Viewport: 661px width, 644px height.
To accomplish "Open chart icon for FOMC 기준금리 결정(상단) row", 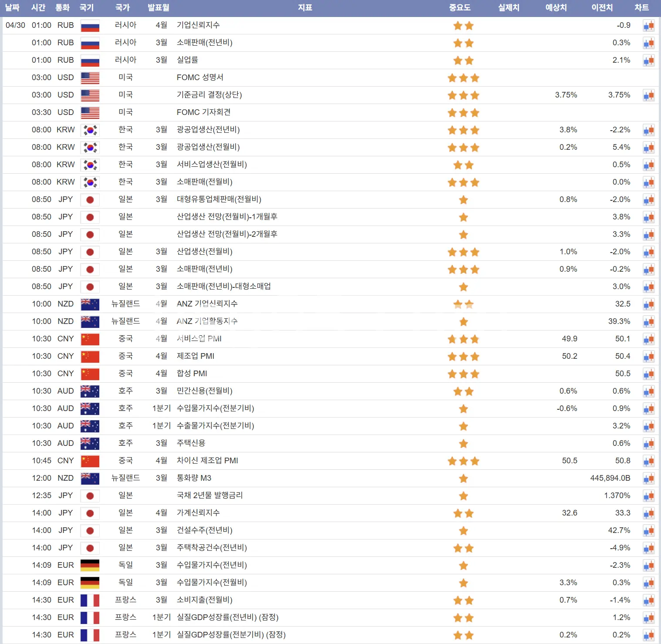I will [648, 95].
